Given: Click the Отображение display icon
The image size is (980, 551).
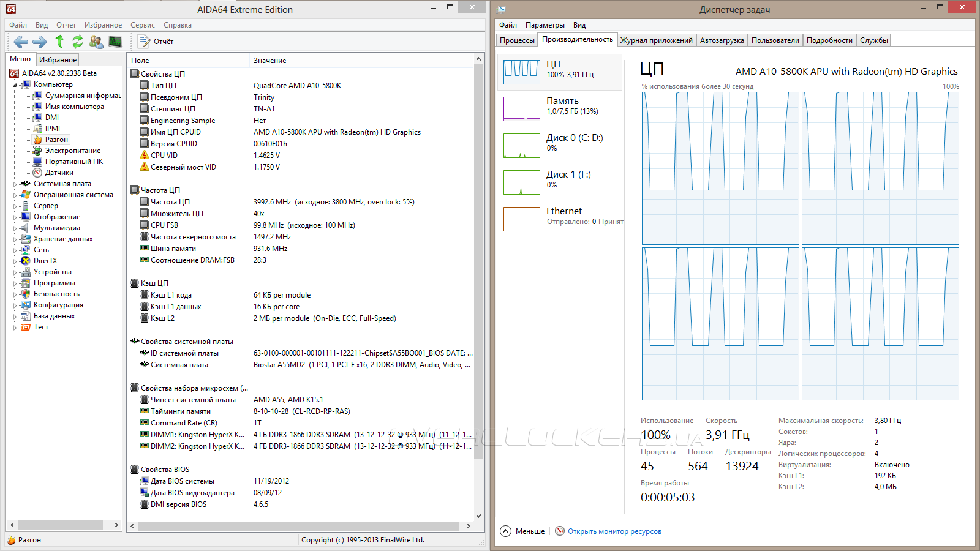Looking at the screenshot, I should pos(26,217).
